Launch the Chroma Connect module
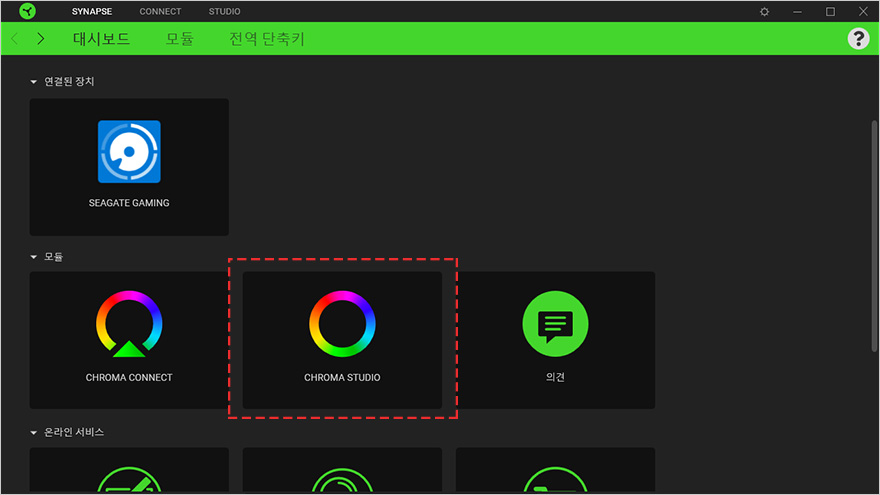 coord(129,340)
